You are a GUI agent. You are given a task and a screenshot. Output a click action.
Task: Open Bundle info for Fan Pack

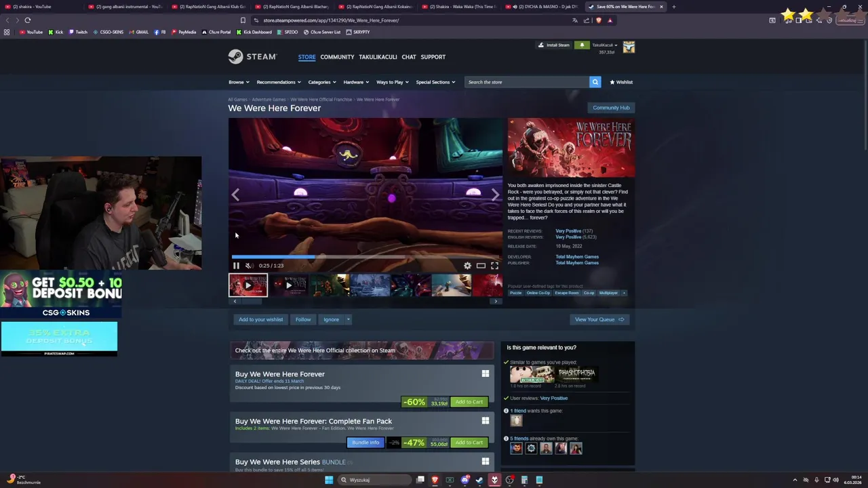(366, 443)
